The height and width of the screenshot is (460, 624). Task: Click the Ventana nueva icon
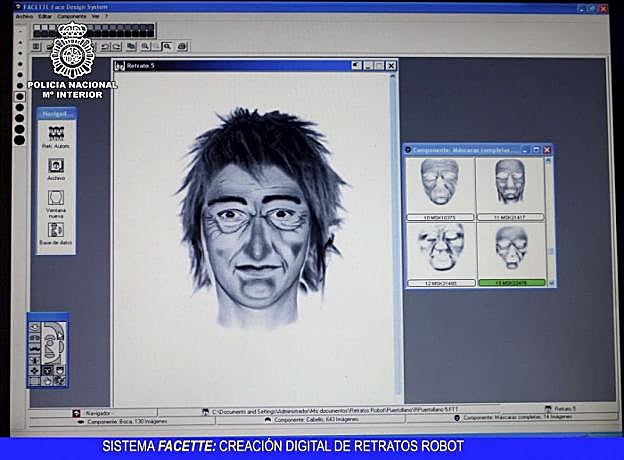pos(56,198)
